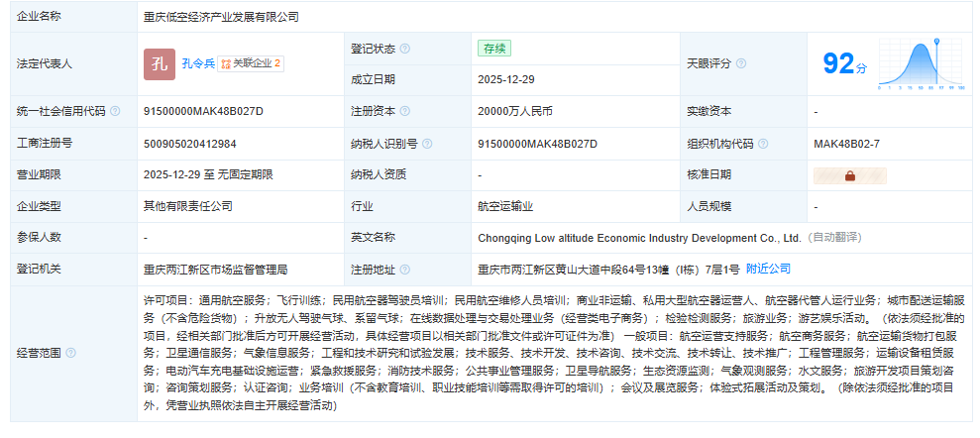Click help icon beside 注册资本
The width and height of the screenshot is (980, 438).
pos(405,111)
